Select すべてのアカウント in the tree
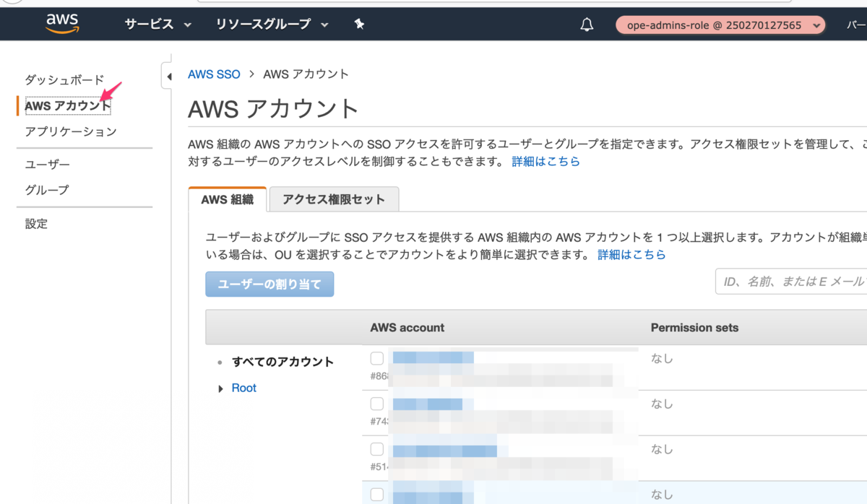The image size is (867, 504). 282,362
